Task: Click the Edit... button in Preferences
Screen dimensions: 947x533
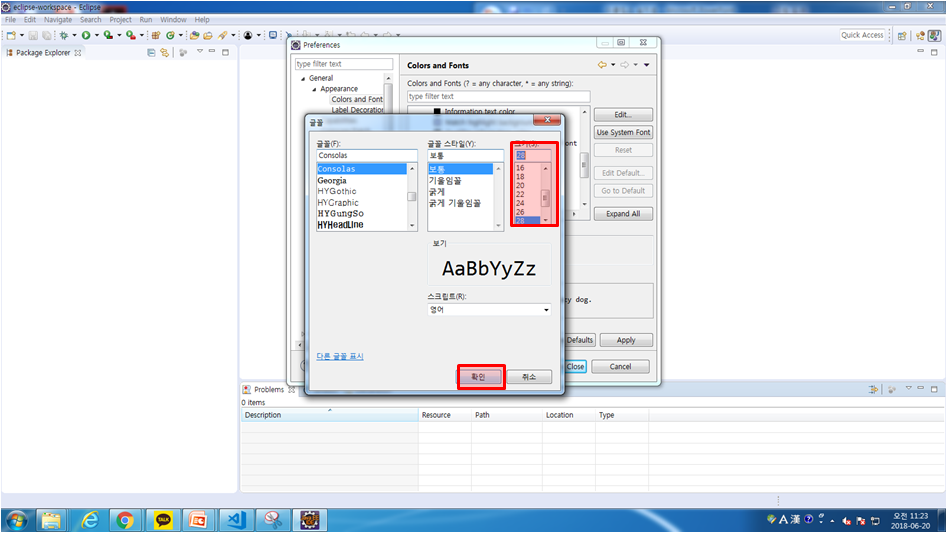Action: point(623,115)
